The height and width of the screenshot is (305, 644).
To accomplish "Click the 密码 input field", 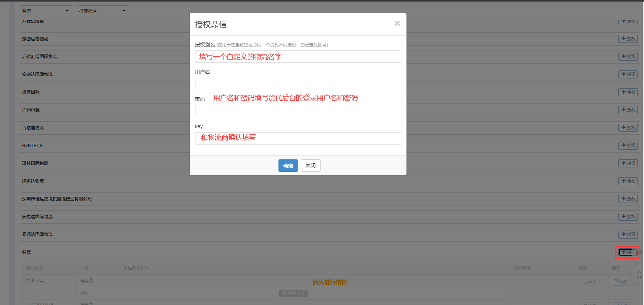I will click(298, 111).
